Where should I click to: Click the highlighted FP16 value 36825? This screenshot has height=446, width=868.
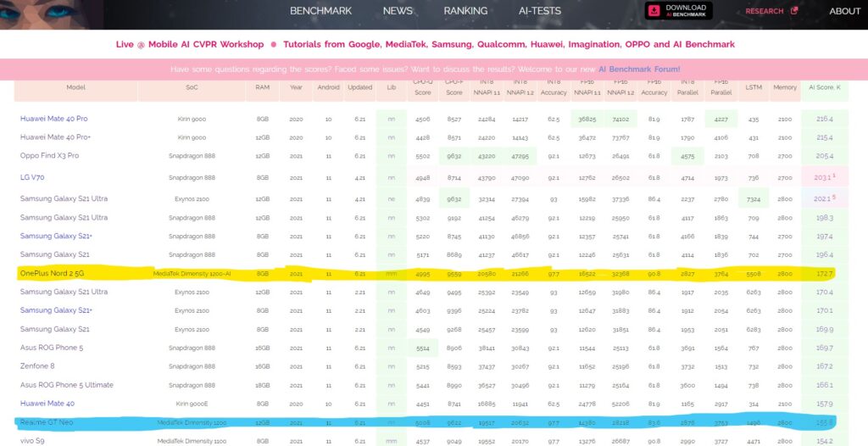tap(587, 119)
